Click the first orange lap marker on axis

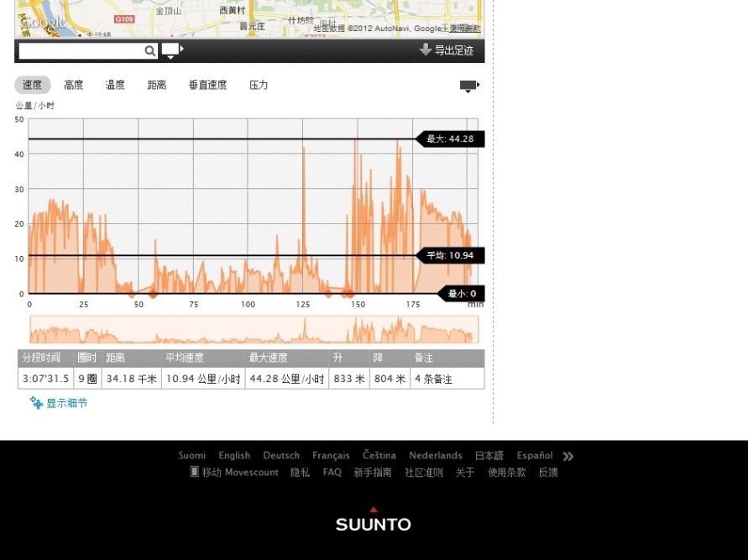(131, 294)
